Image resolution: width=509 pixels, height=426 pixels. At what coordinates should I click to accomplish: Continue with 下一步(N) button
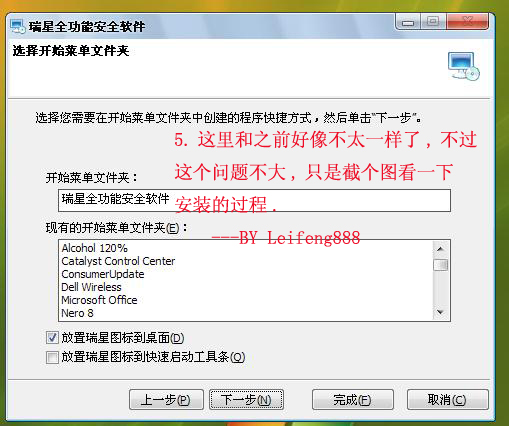(246, 399)
